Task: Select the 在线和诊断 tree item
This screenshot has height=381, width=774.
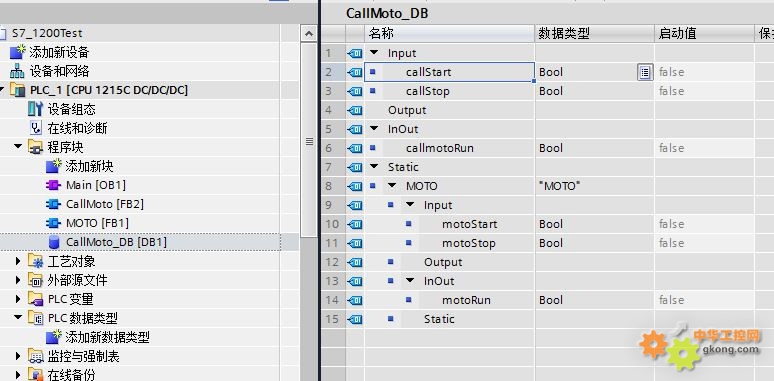Action: [77, 128]
